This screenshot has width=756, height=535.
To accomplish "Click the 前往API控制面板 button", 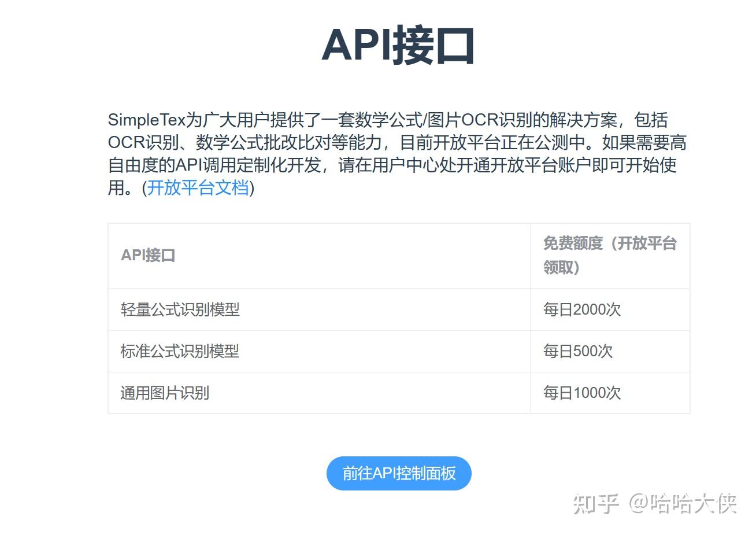I will click(398, 473).
